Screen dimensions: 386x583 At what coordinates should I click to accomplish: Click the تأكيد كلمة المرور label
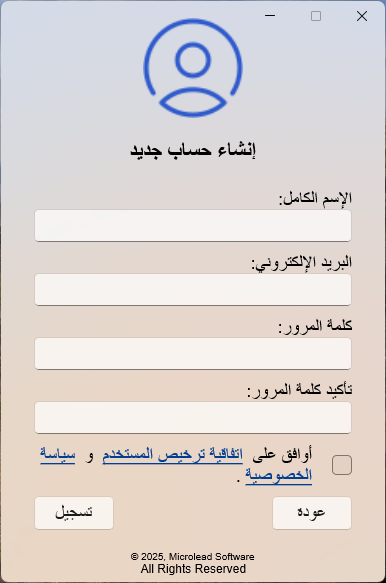[300, 390]
